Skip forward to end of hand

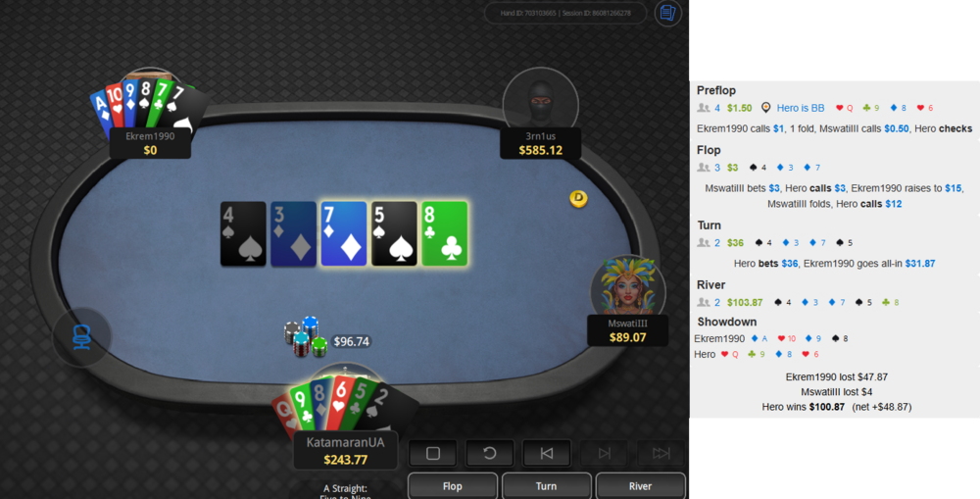pos(661,453)
